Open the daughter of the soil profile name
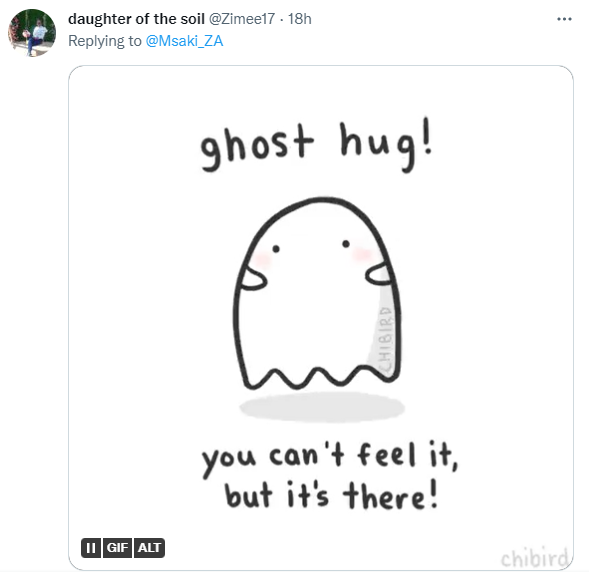The width and height of the screenshot is (589, 572). click(x=136, y=19)
